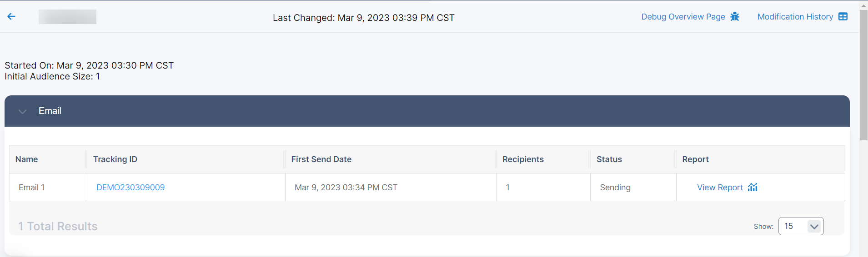868x257 pixels.
Task: Sort by the Status column header
Action: (609, 159)
